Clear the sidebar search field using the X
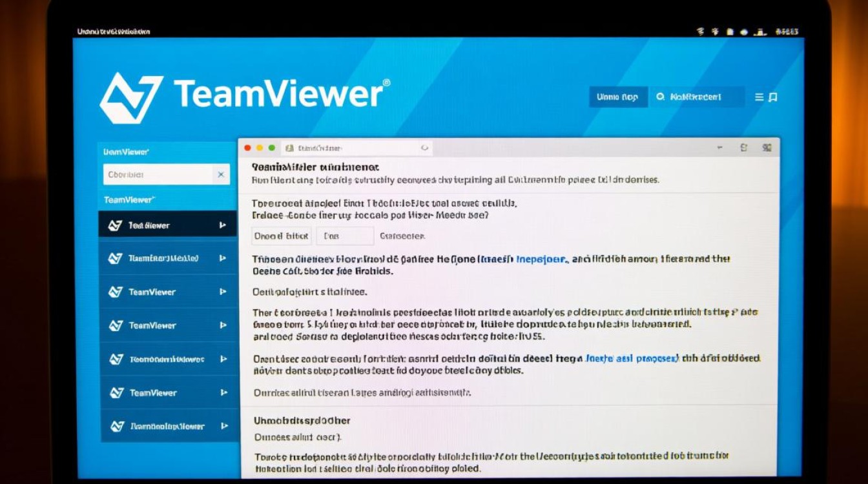 [220, 174]
